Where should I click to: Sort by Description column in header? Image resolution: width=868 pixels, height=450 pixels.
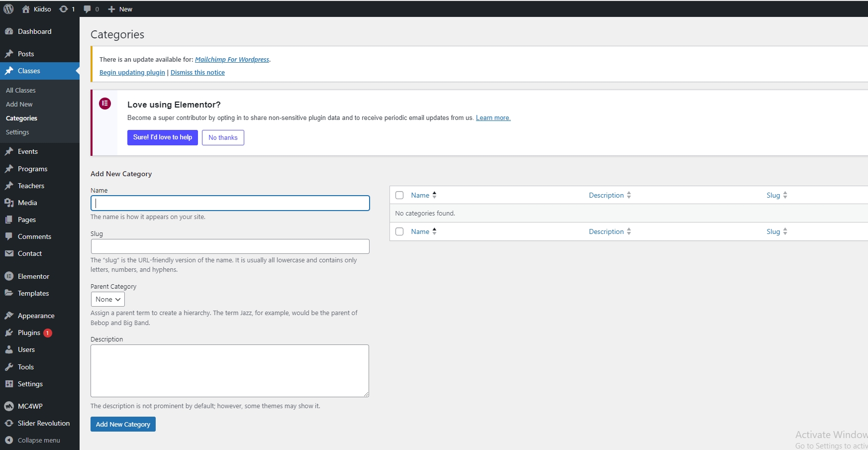pyautogui.click(x=606, y=195)
